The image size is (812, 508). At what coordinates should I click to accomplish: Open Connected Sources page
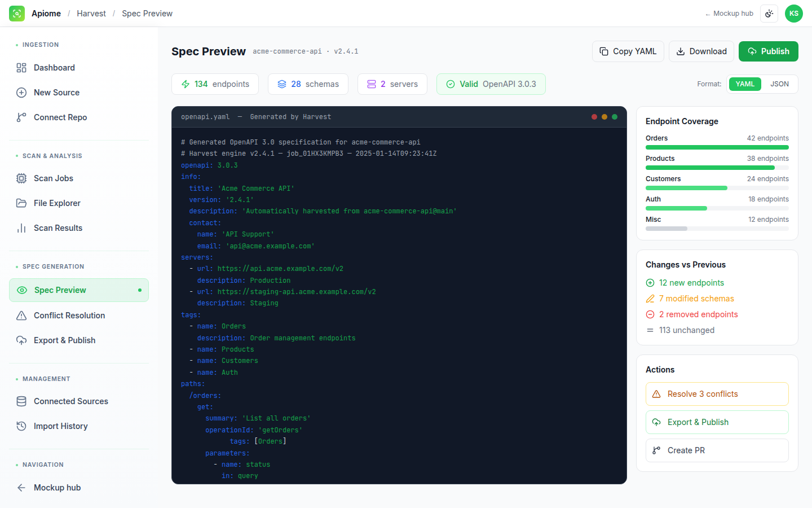coord(79,401)
